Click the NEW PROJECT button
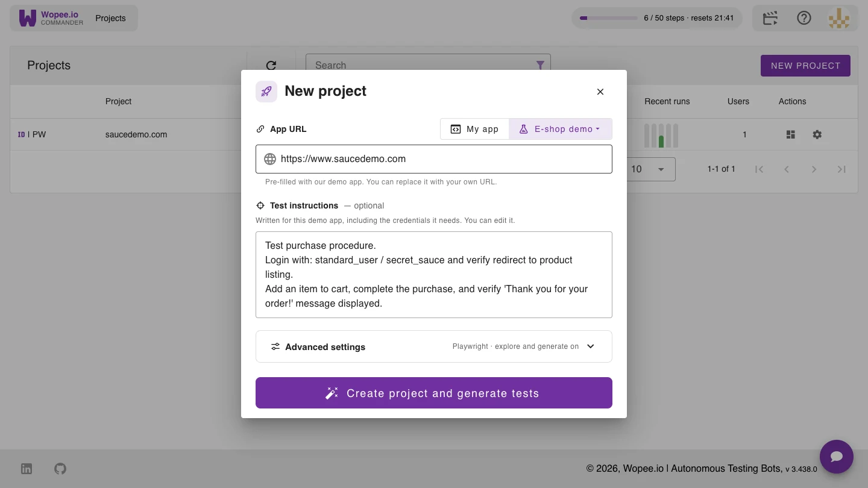868x488 pixels. 805,66
